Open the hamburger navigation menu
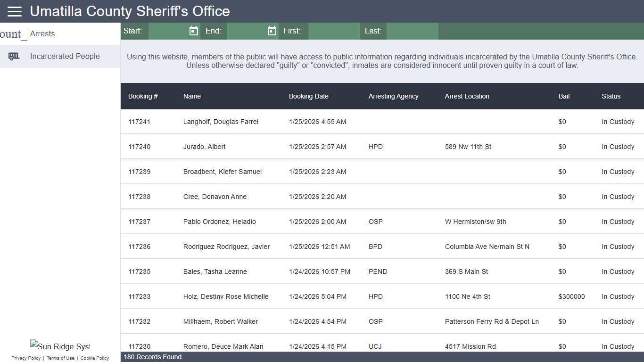Image resolution: width=644 pixels, height=362 pixels. click(x=14, y=11)
